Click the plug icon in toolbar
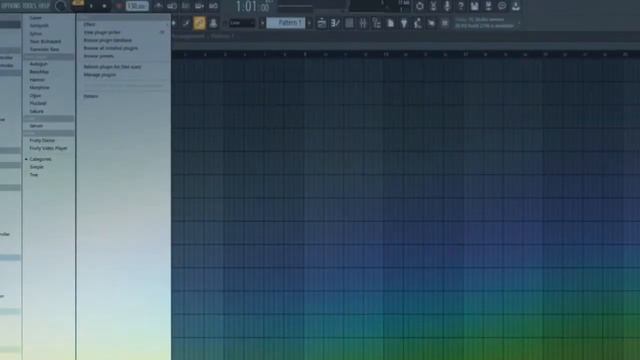 [x=404, y=23]
